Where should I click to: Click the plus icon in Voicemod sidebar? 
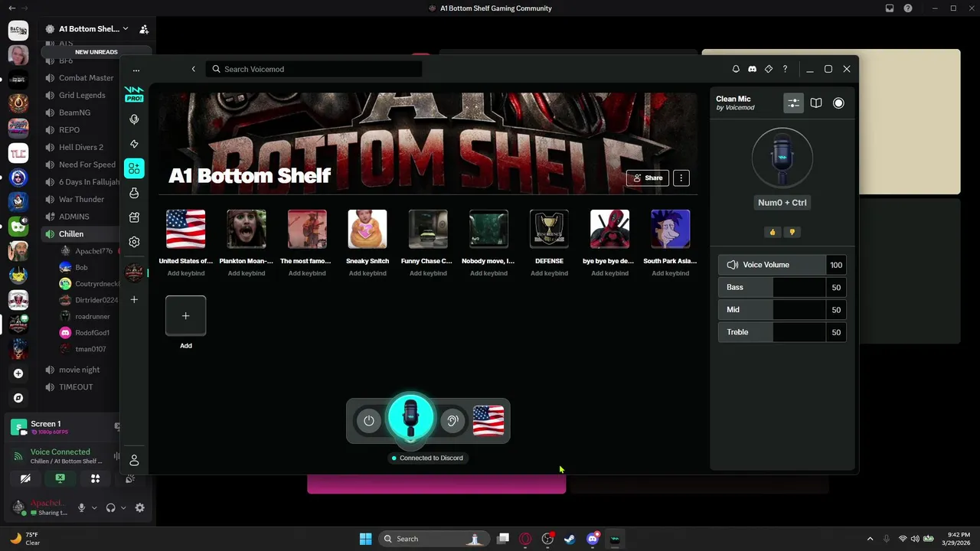(134, 299)
